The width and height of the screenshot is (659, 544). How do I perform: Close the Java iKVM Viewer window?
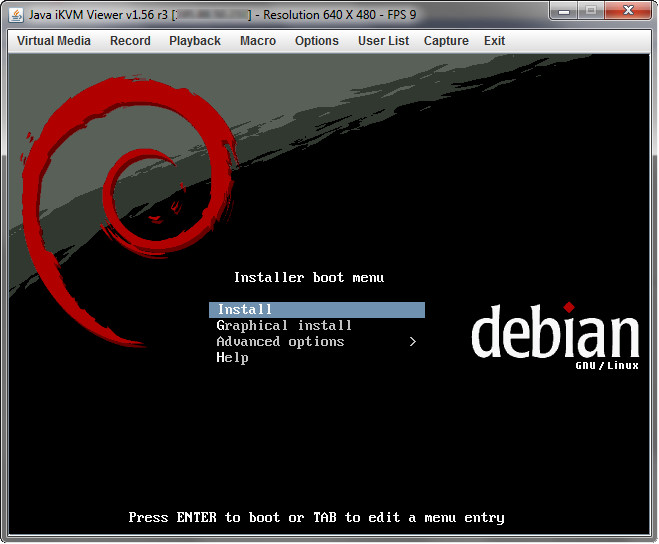pyautogui.click(x=628, y=11)
